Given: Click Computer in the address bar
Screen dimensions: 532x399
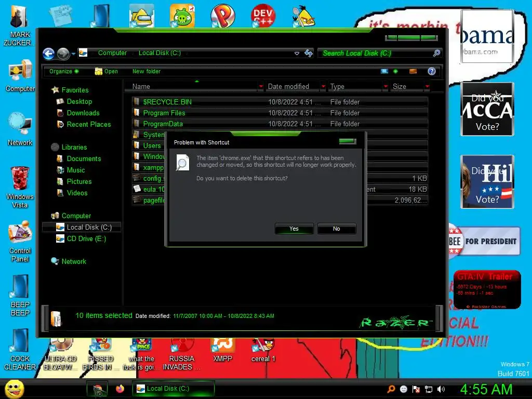Looking at the screenshot, I should pos(112,53).
